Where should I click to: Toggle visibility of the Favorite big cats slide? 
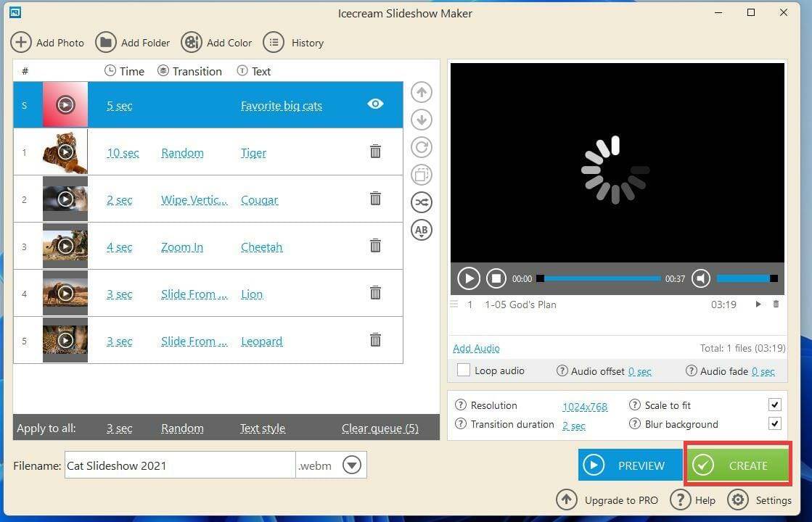(x=375, y=104)
